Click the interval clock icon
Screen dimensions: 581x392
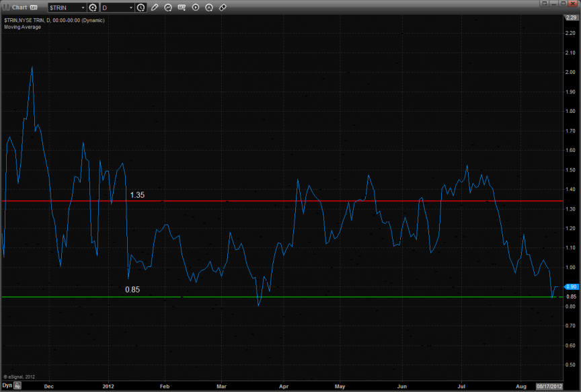pos(141,7)
